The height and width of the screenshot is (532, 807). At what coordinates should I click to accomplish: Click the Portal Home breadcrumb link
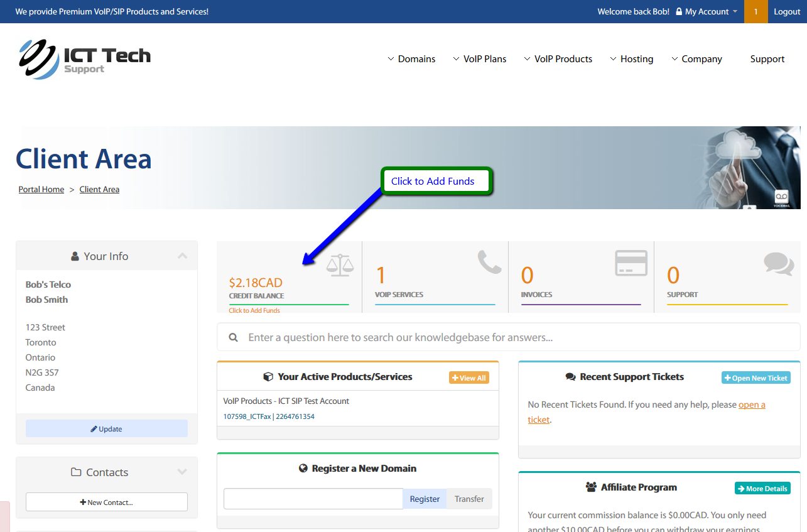click(x=41, y=190)
